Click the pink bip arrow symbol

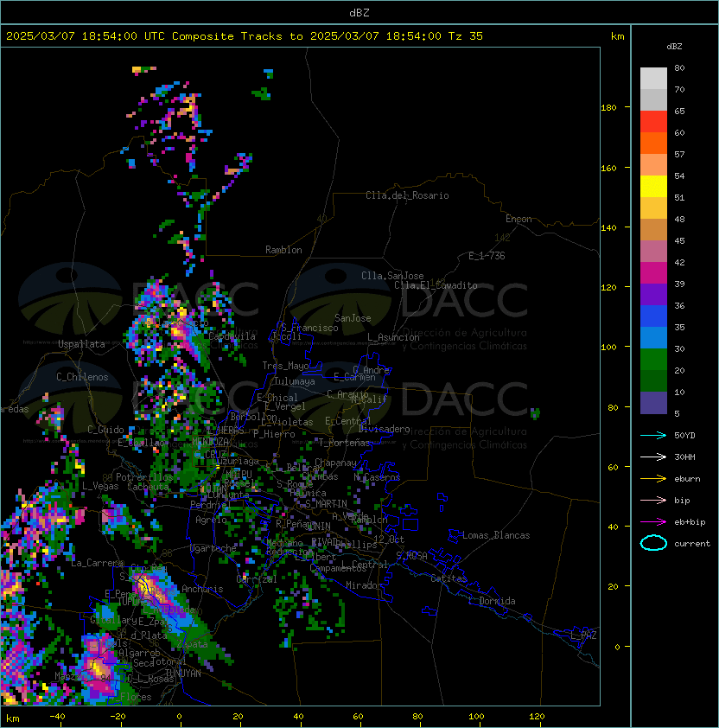653,500
